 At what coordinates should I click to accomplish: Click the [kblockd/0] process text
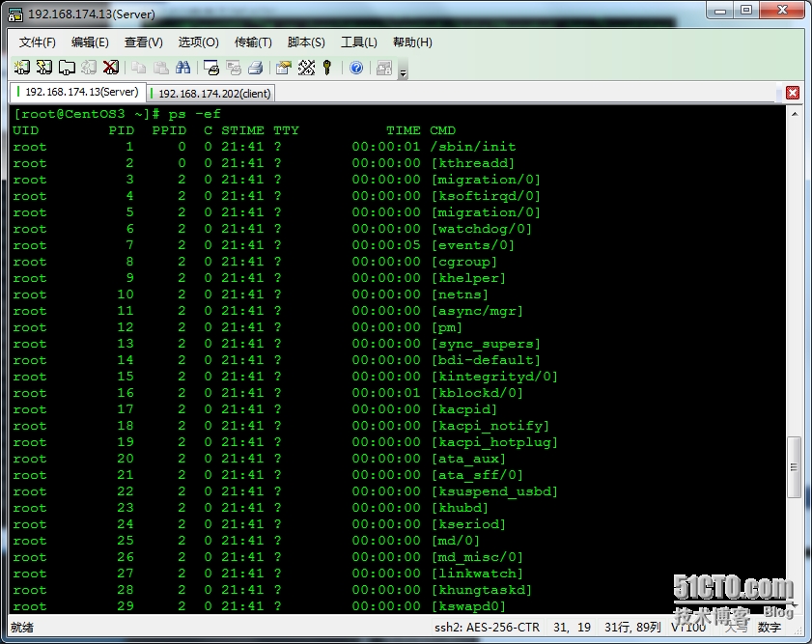pyautogui.click(x=477, y=393)
